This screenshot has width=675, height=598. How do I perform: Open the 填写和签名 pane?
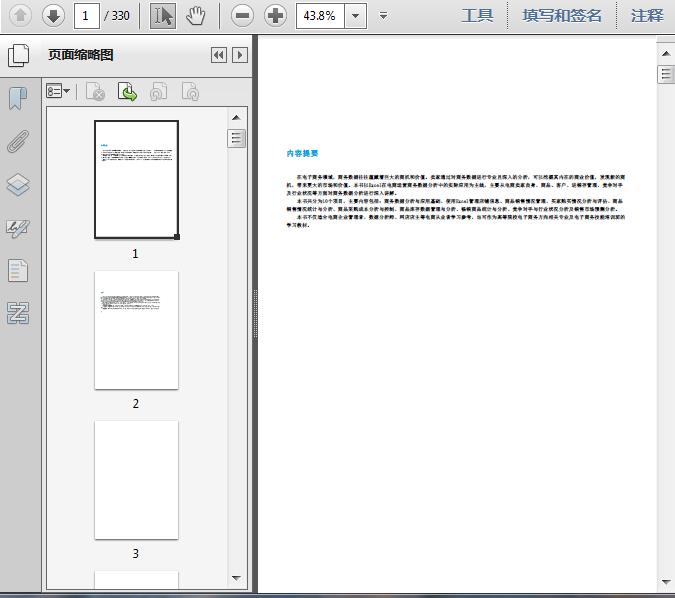562,16
